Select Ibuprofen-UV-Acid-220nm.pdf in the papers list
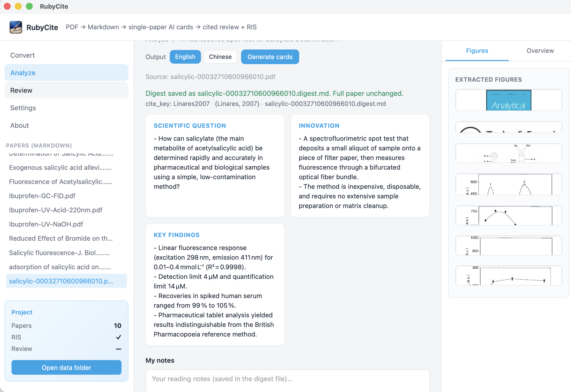 [66, 210]
